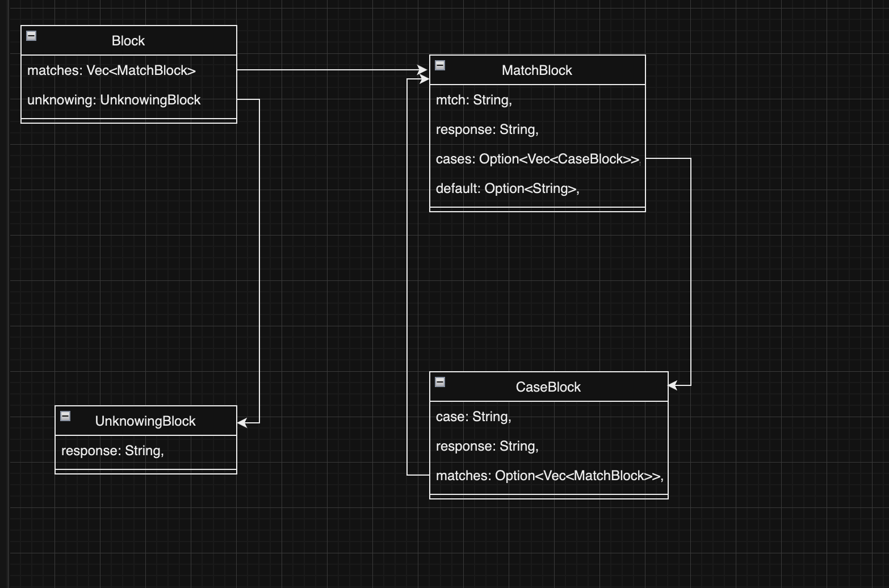The height and width of the screenshot is (588, 889).
Task: Collapse the UnknowingBlock class box
Action: click(65, 416)
